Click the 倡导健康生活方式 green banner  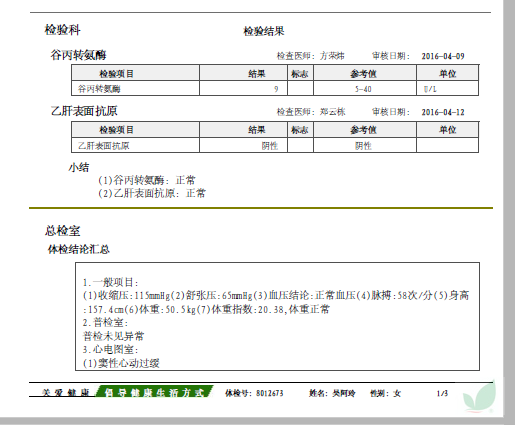[x=154, y=392]
